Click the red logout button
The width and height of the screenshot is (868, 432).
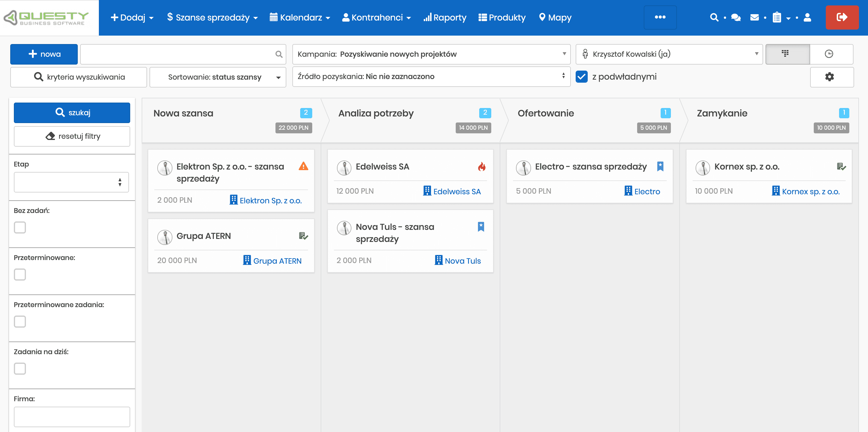coord(842,17)
